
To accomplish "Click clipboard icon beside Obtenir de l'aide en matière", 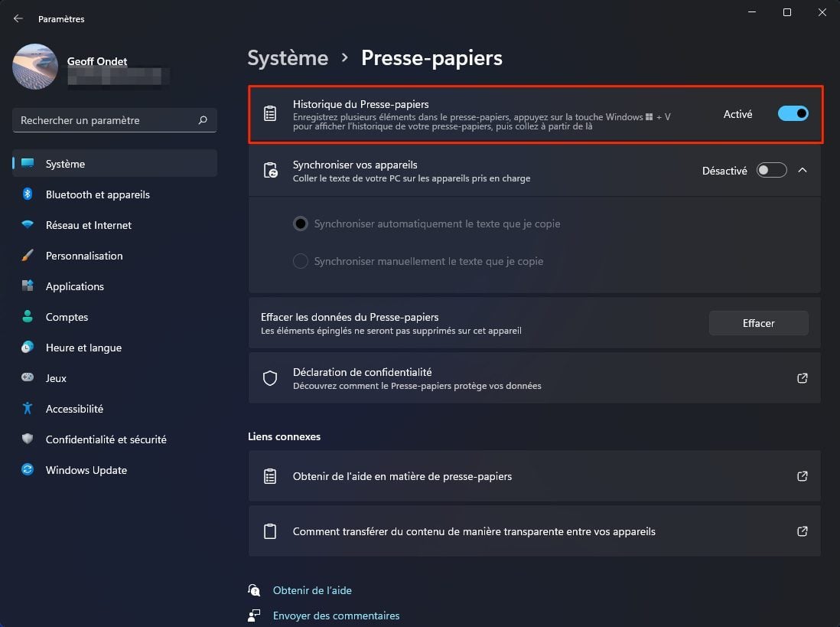I will pos(270,476).
